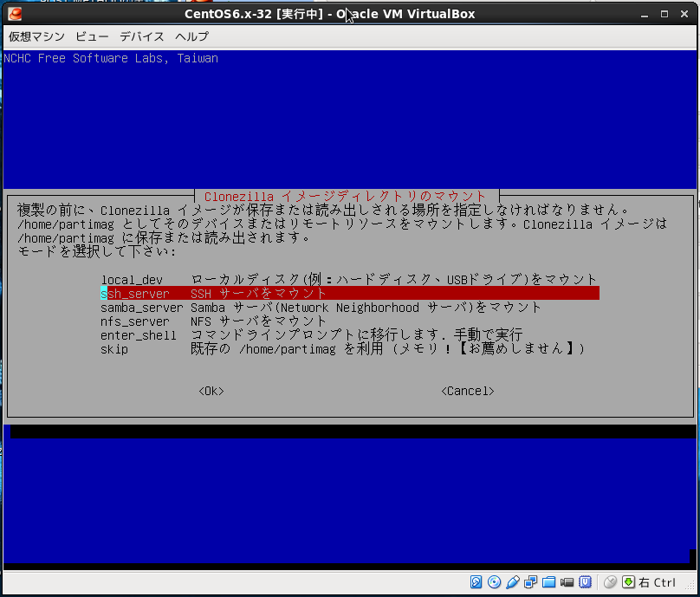The image size is (700, 597).
Task: Click the mouse integration status icon
Action: coord(611,582)
